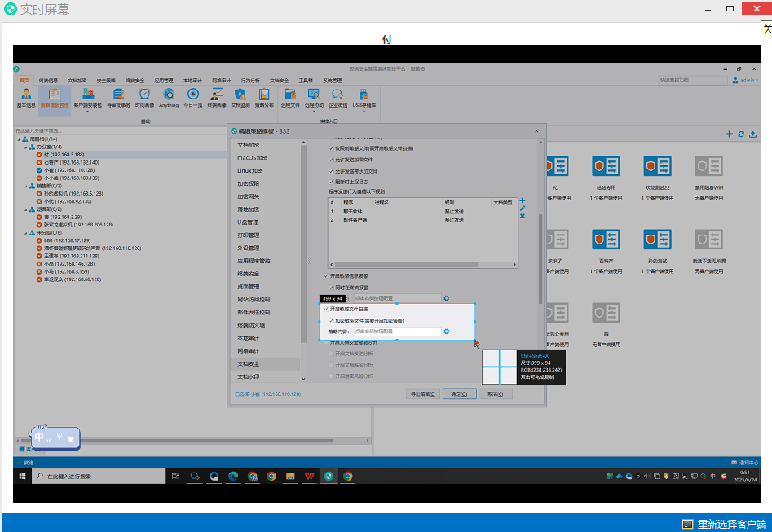Select 文档水印 in the policy category list

(249, 376)
